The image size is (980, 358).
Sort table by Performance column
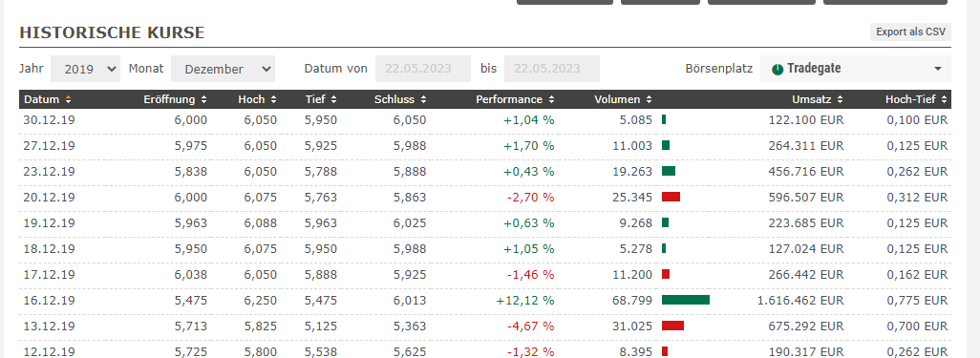[x=515, y=99]
